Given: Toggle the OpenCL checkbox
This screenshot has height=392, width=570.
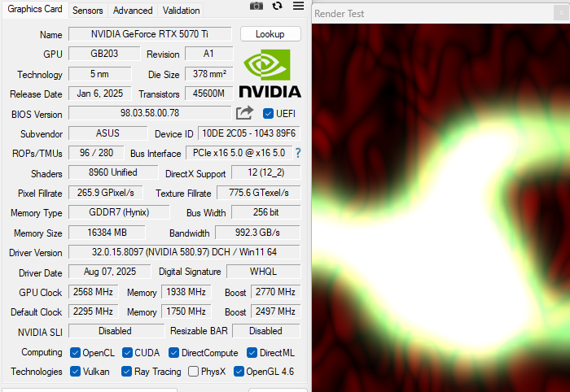Looking at the screenshot, I should pos(75,352).
